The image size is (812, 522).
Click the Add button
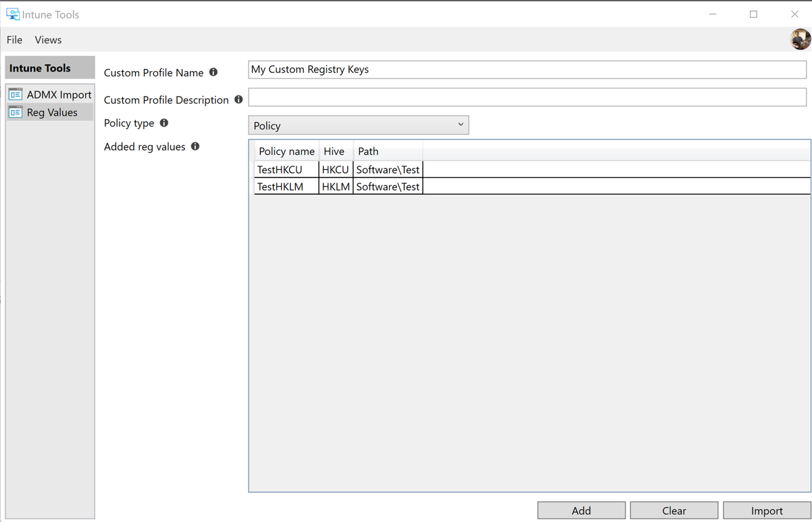(581, 511)
